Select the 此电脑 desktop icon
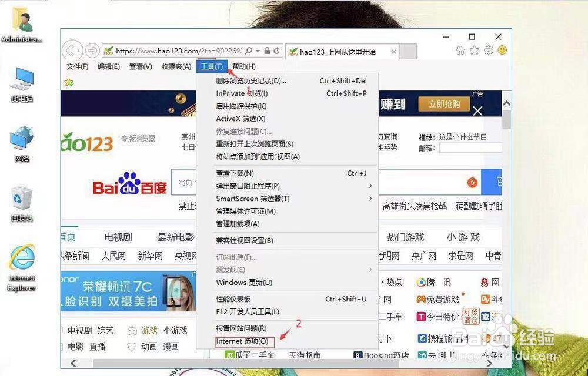Viewport: 588px width, 376px height. (22, 85)
